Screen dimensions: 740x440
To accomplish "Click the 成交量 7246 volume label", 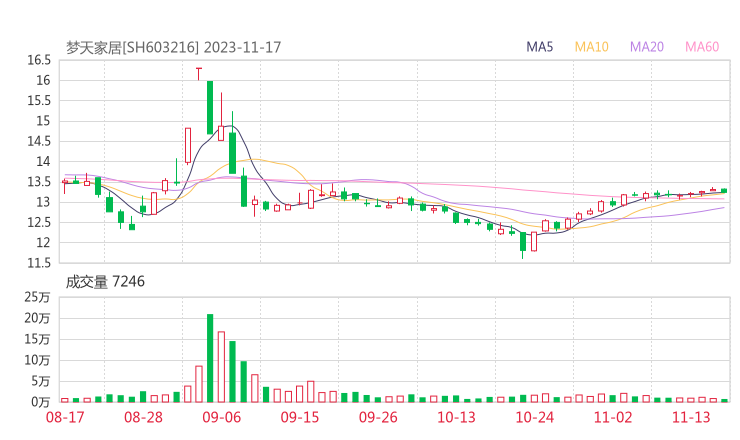I will [x=105, y=282].
